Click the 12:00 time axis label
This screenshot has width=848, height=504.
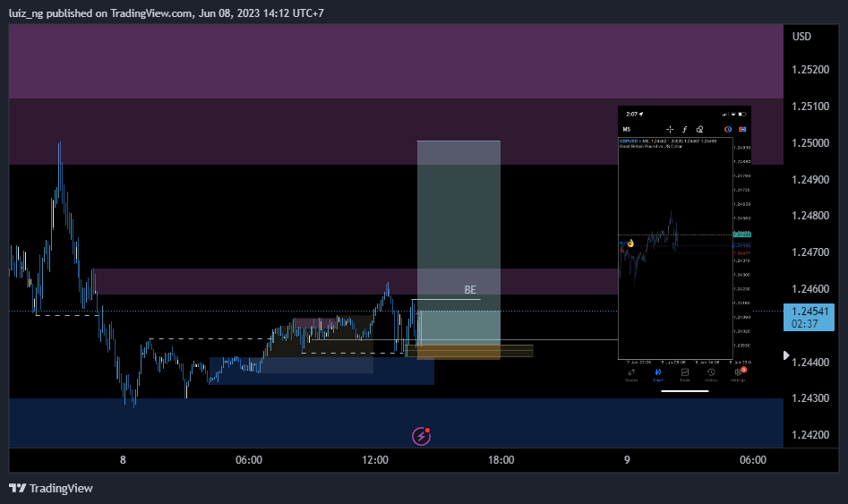coord(375,459)
